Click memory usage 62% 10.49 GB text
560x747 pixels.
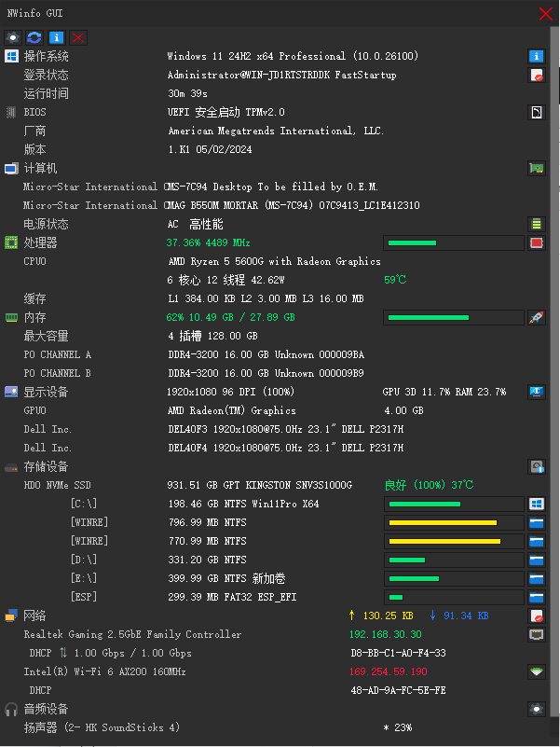tap(231, 317)
